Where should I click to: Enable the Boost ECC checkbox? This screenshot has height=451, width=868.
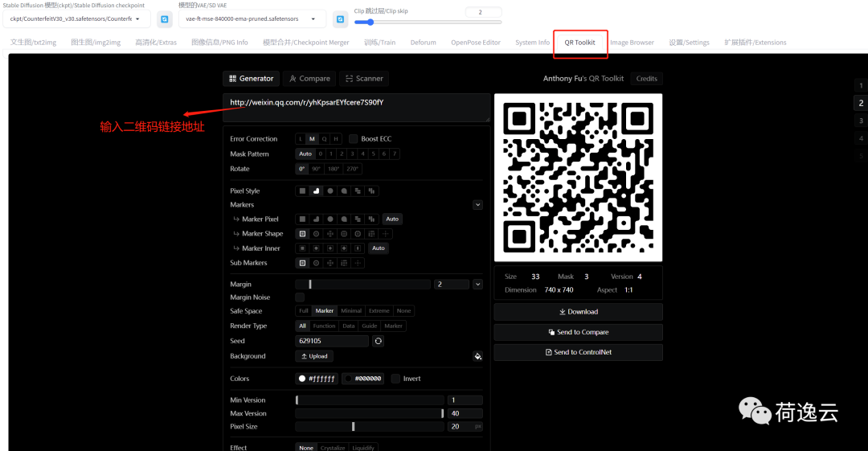click(353, 139)
